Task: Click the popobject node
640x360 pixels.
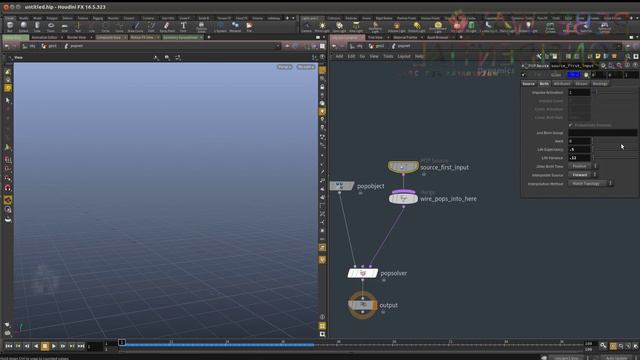Action: click(342, 186)
